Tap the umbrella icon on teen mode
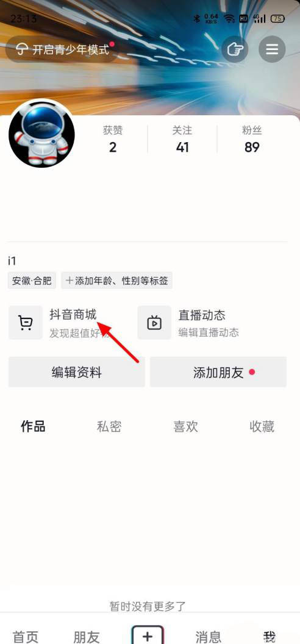The width and height of the screenshot is (300, 644). click(x=21, y=49)
